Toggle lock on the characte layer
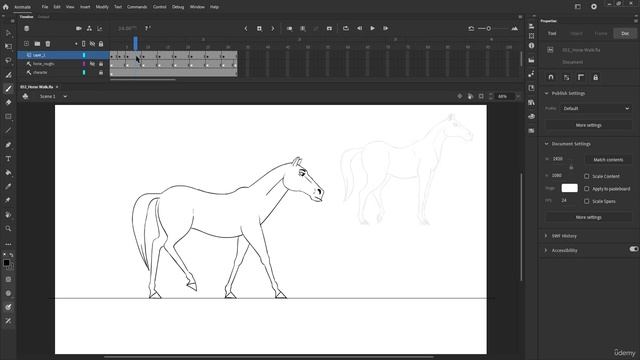 click(x=101, y=72)
